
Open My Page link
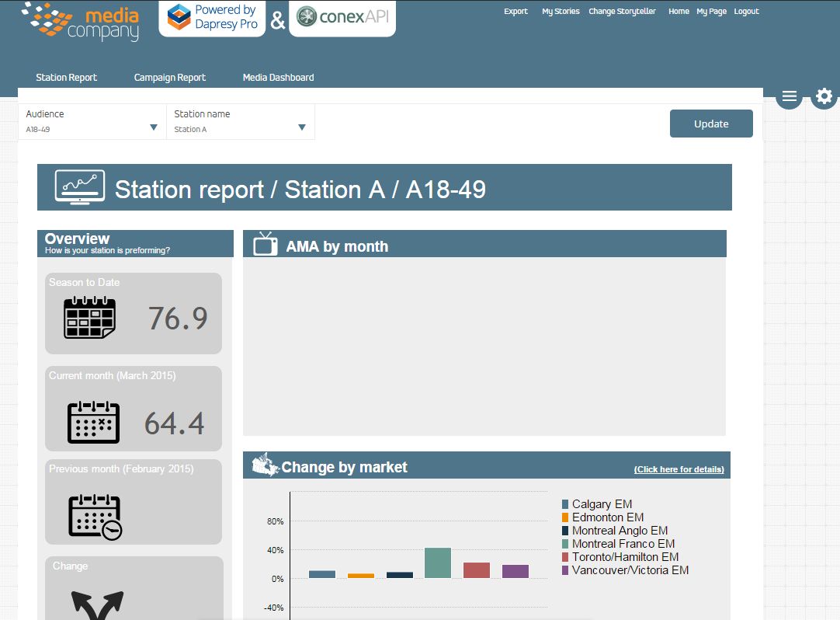[x=711, y=11]
